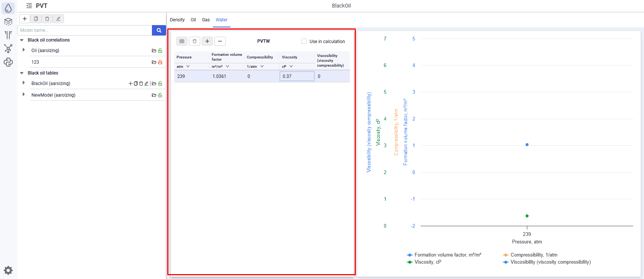
Task: Add a new model with plus button
Action: tap(25, 19)
